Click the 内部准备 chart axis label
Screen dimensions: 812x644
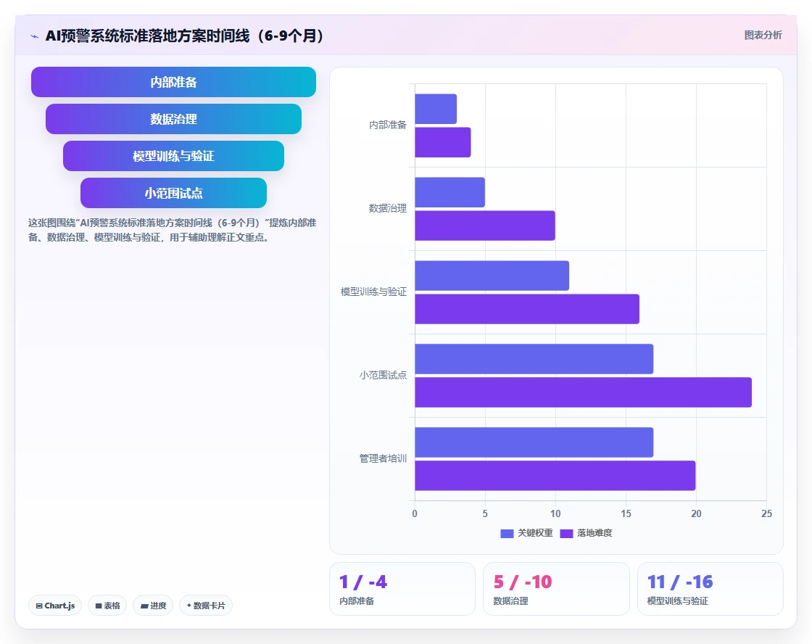coord(387,125)
